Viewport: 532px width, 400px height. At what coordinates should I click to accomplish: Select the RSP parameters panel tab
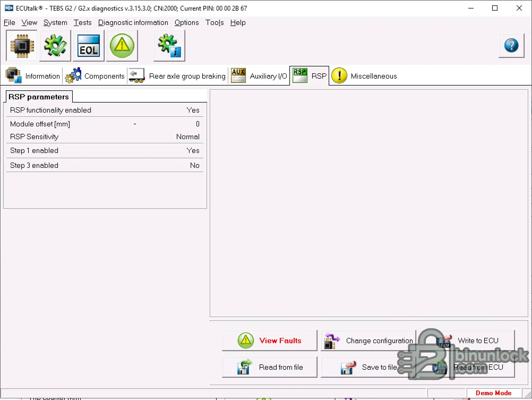pos(39,97)
